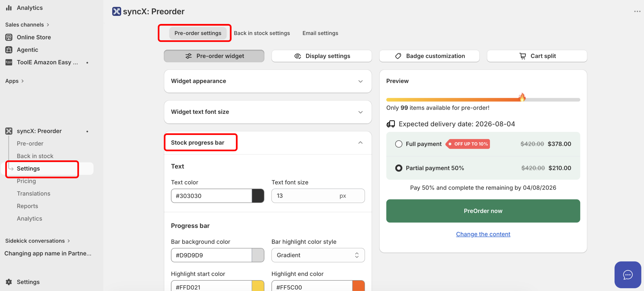Image resolution: width=644 pixels, height=291 pixels.
Task: Click the Shopify Settings gear icon
Action: 9,282
